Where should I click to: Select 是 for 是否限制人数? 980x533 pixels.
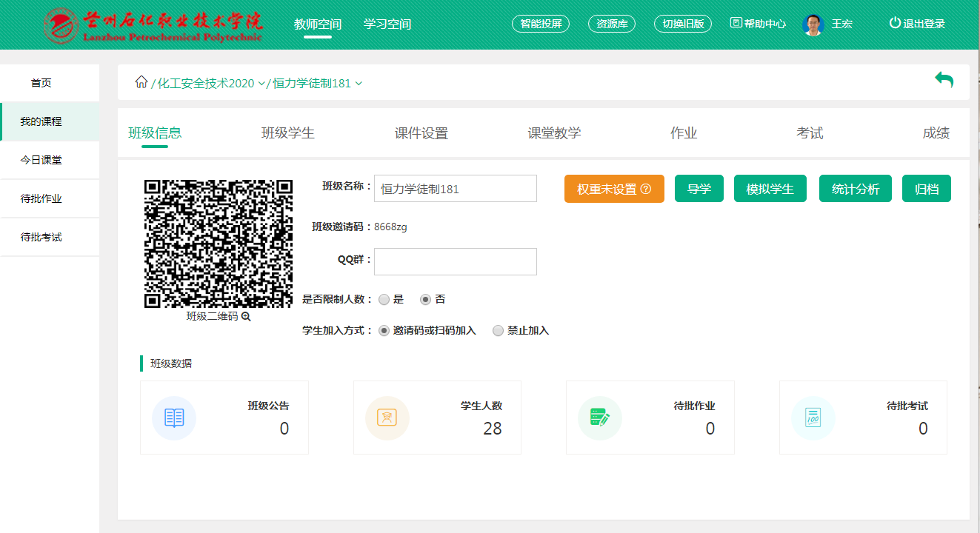tap(384, 300)
